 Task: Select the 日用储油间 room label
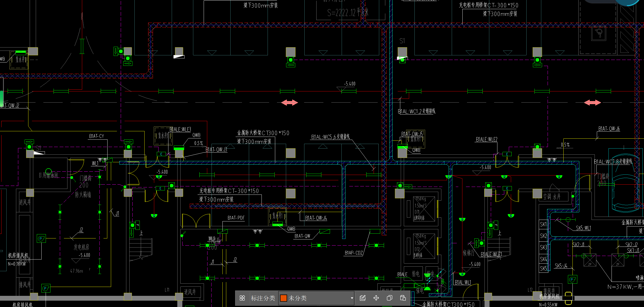pos(48,175)
